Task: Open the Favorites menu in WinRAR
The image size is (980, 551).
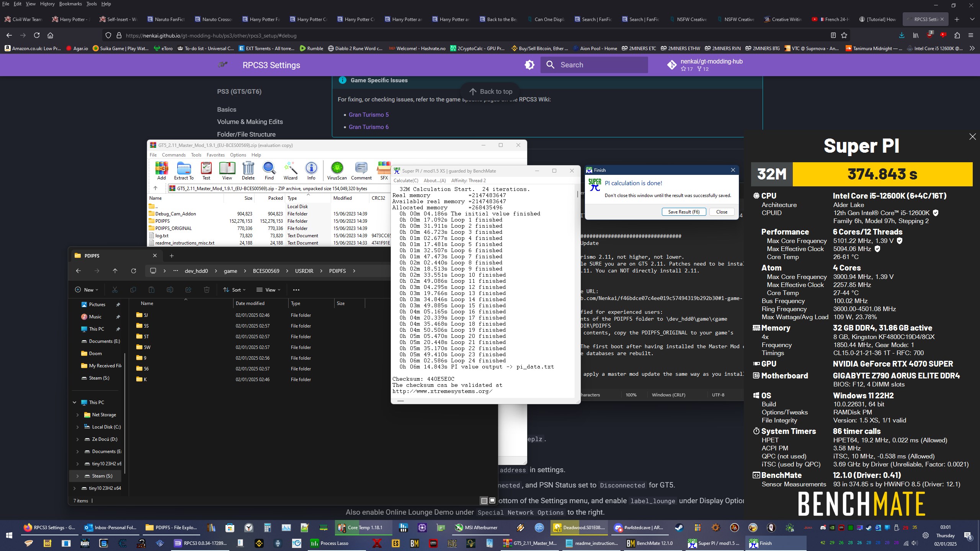Action: [216, 155]
